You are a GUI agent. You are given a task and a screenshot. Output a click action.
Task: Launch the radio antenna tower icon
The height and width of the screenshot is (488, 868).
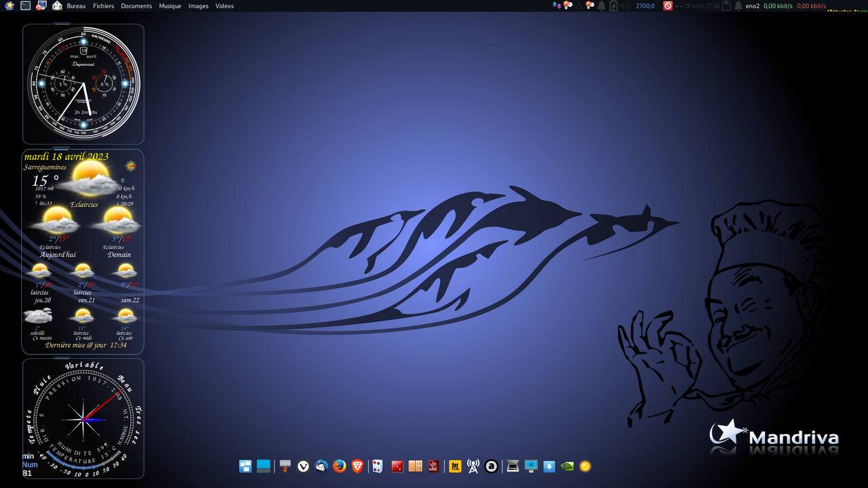click(473, 466)
